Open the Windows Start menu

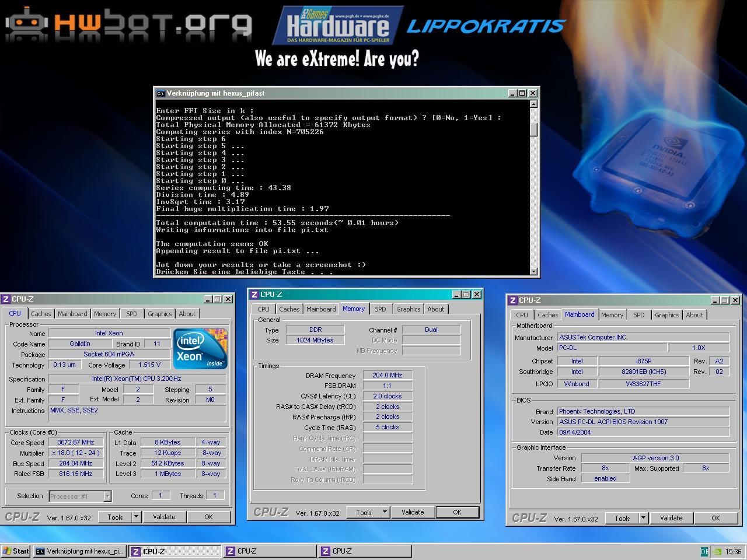16,551
